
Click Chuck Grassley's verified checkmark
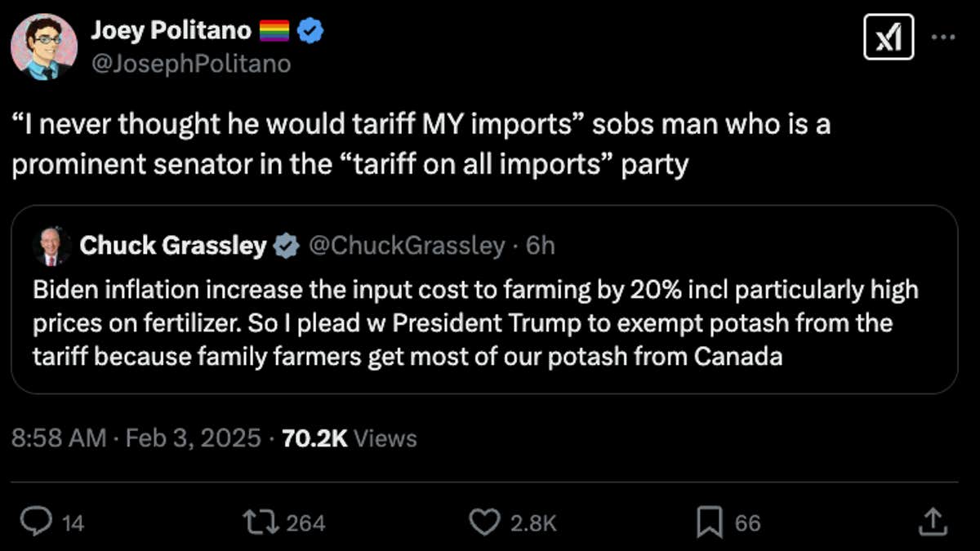click(286, 245)
